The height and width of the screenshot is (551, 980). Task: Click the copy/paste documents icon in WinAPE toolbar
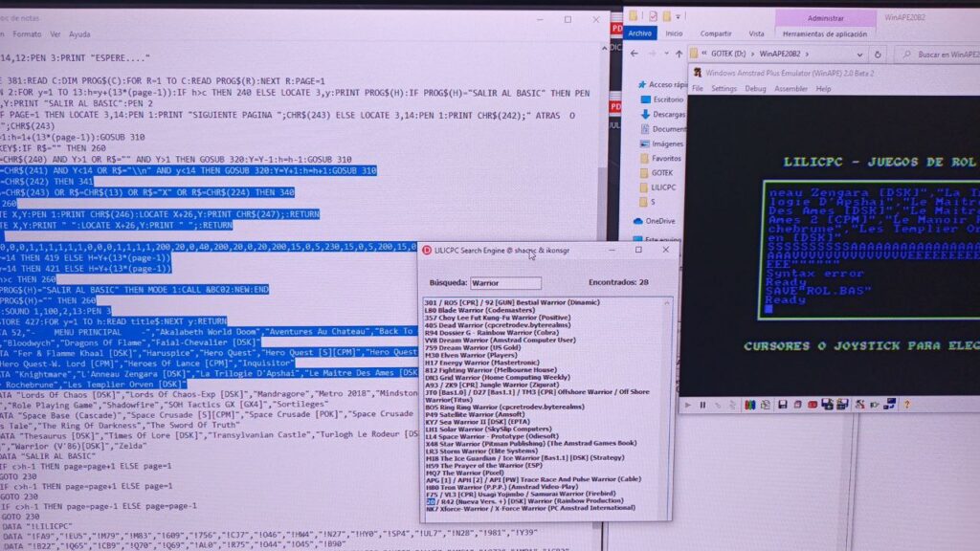pos(765,405)
